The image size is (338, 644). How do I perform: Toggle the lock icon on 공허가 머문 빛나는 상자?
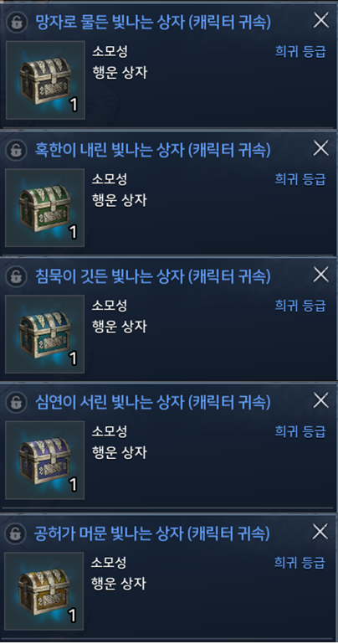click(15, 534)
